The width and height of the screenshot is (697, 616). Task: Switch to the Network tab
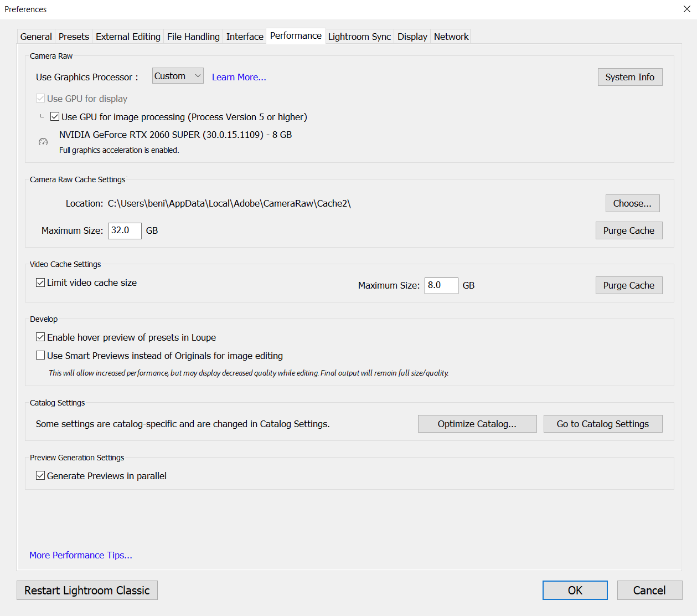click(450, 36)
